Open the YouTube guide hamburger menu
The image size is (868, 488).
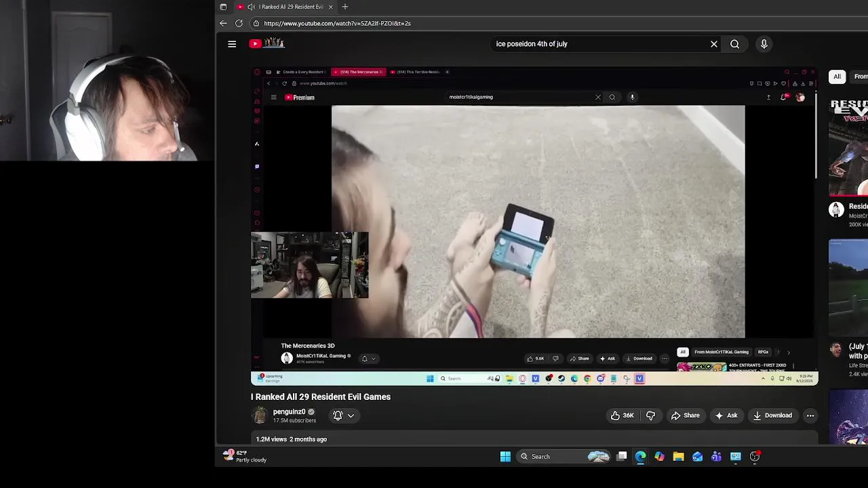click(x=232, y=44)
